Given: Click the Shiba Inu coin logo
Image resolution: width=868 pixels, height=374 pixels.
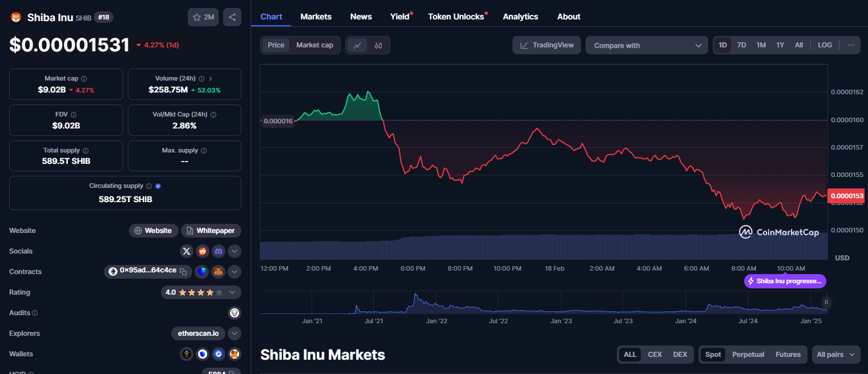Looking at the screenshot, I should click(15, 17).
